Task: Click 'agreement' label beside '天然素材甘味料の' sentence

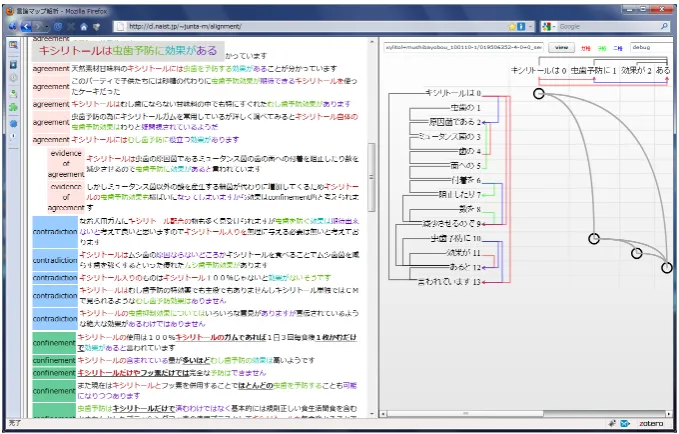Action: pos(51,68)
